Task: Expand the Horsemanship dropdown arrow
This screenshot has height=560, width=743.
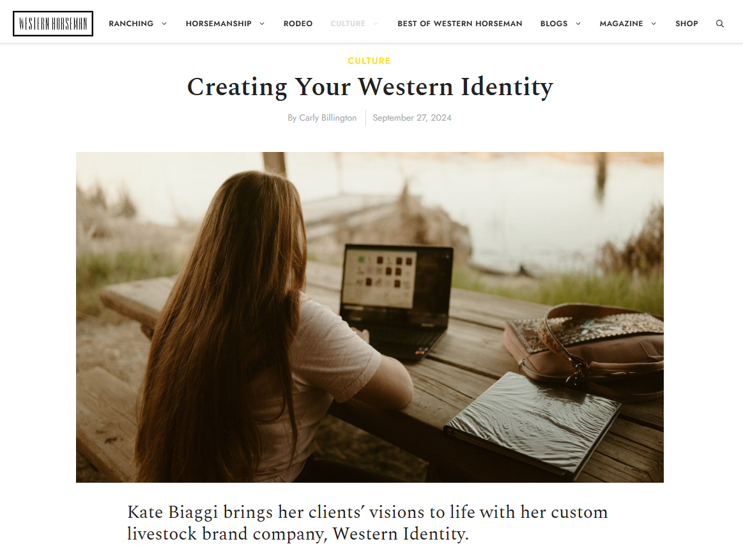Action: [x=262, y=24]
